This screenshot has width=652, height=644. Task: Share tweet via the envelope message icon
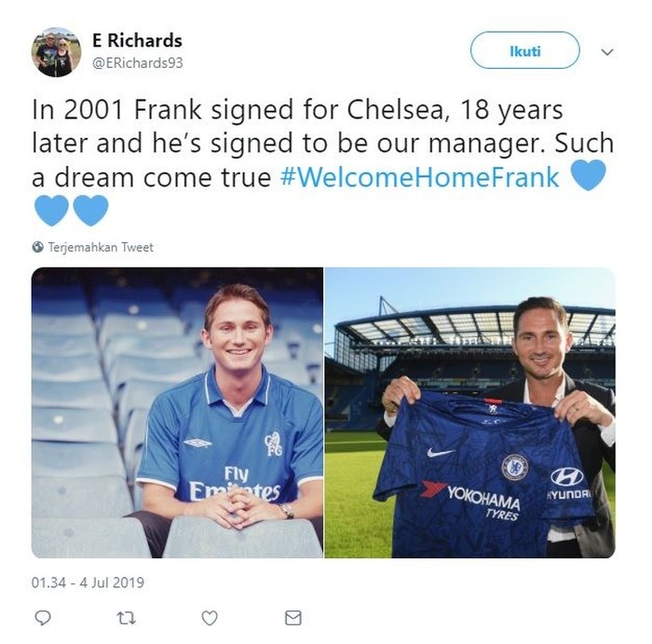pyautogui.click(x=292, y=618)
